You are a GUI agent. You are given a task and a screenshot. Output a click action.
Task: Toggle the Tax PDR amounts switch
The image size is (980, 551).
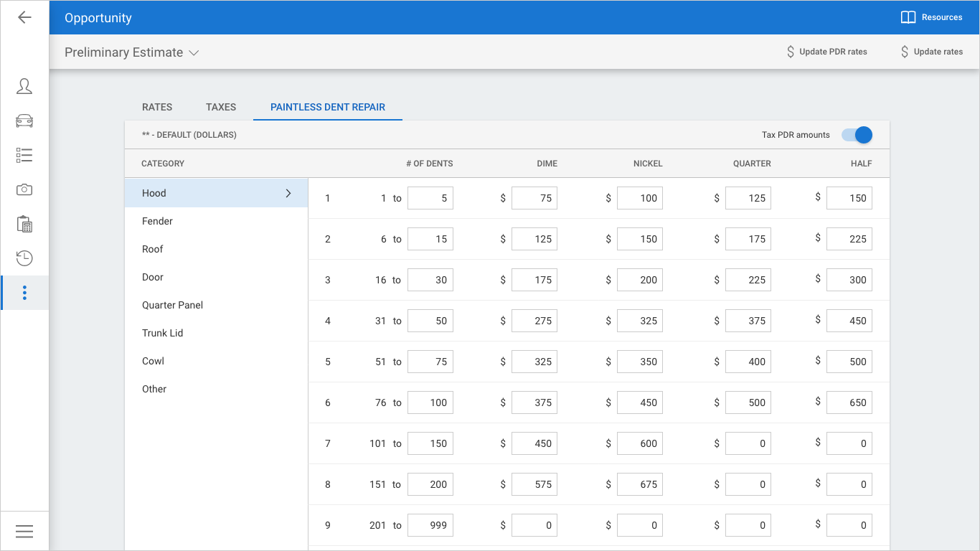coord(857,135)
